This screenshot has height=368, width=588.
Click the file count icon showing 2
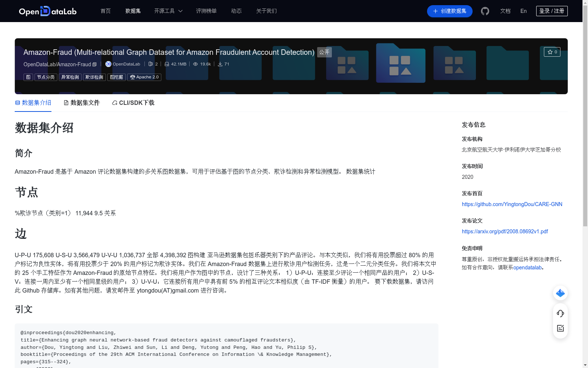pos(150,64)
